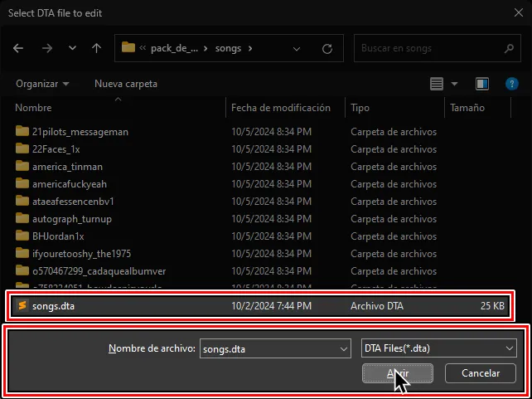Sort by Fecha de modificación column
The width and height of the screenshot is (532, 399).
point(281,108)
